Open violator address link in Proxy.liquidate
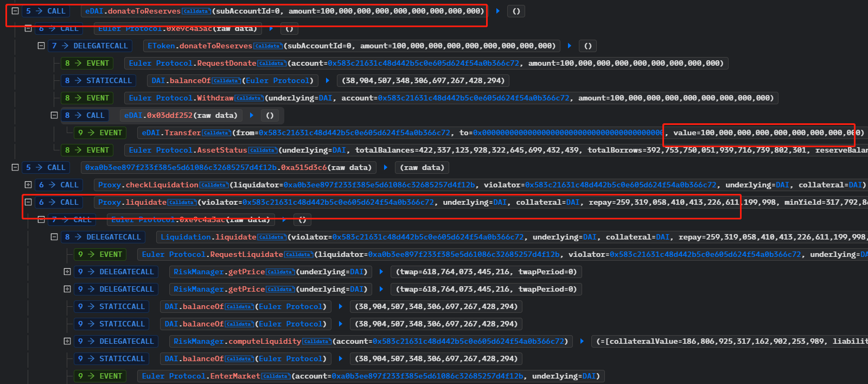 point(338,203)
